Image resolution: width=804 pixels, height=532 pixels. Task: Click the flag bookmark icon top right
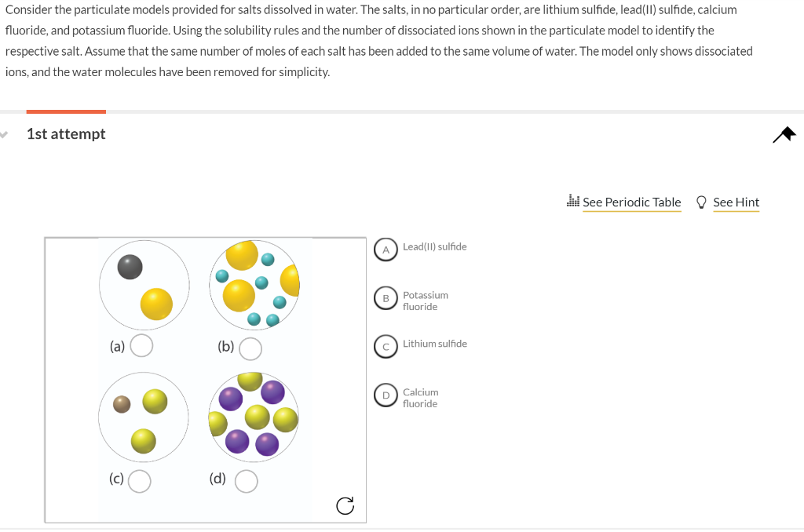point(784,134)
